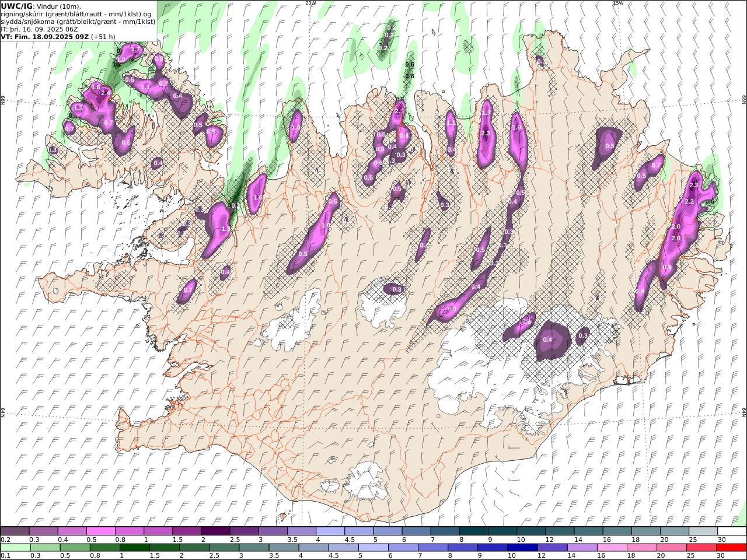
Task: Pick the grey swatch between 20 and 25
Action: tap(674, 531)
